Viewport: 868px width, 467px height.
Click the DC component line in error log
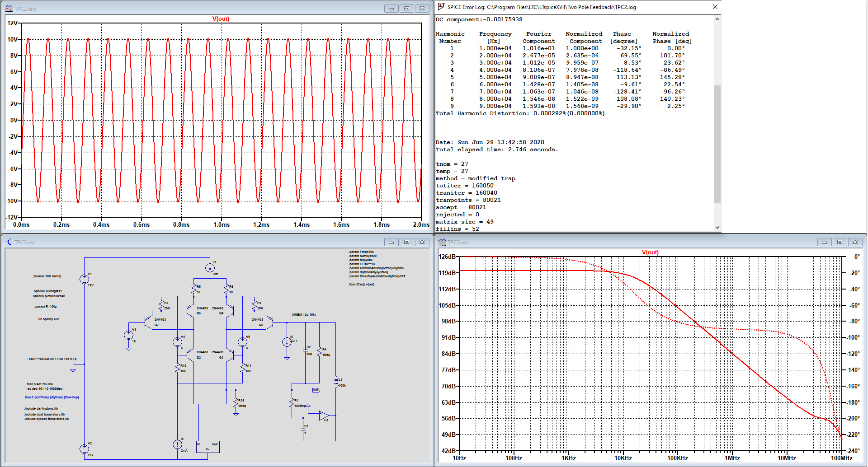479,19
